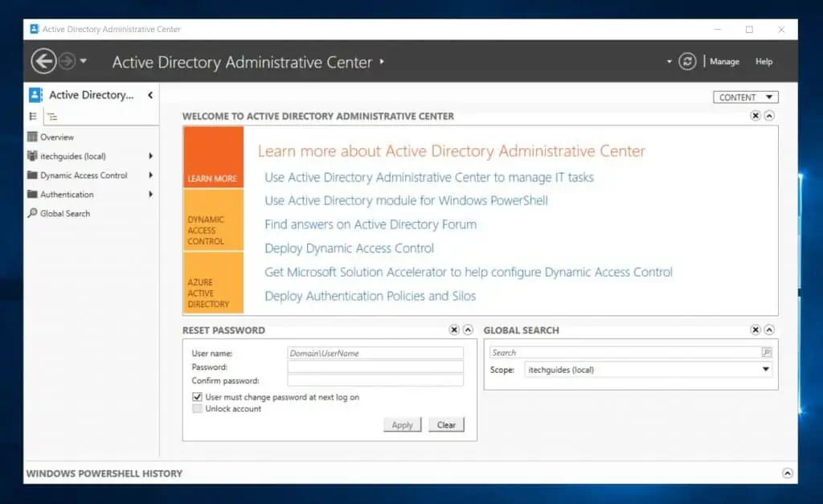Image resolution: width=823 pixels, height=504 pixels.
Task: Expand the itechguides (local) node arrow
Action: coord(150,156)
